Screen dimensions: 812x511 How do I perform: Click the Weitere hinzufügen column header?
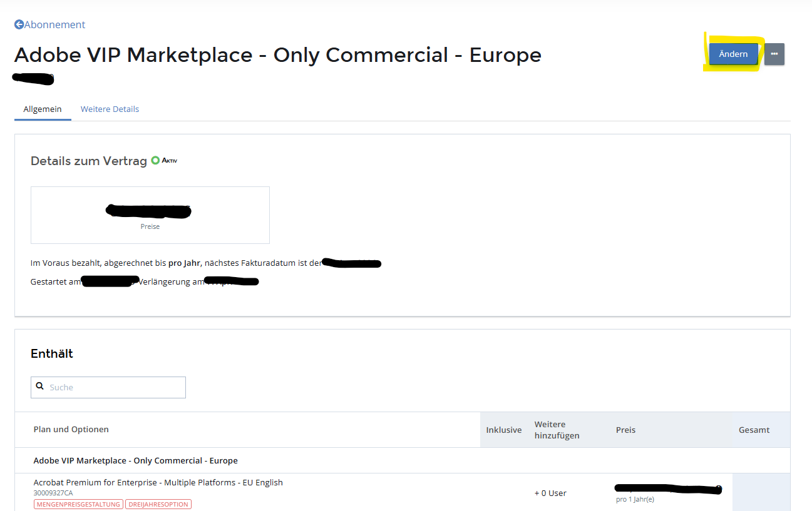coord(557,430)
